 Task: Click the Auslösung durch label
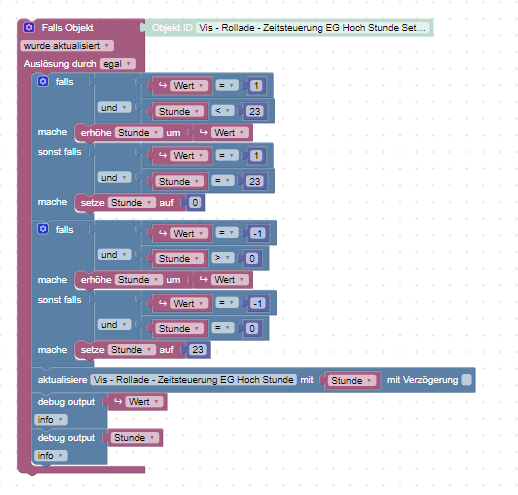pyautogui.click(x=60, y=64)
